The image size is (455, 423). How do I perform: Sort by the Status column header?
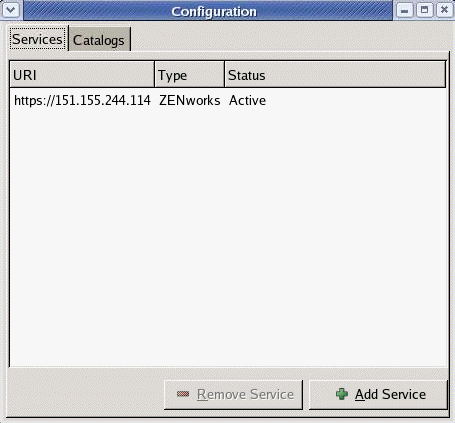(335, 74)
